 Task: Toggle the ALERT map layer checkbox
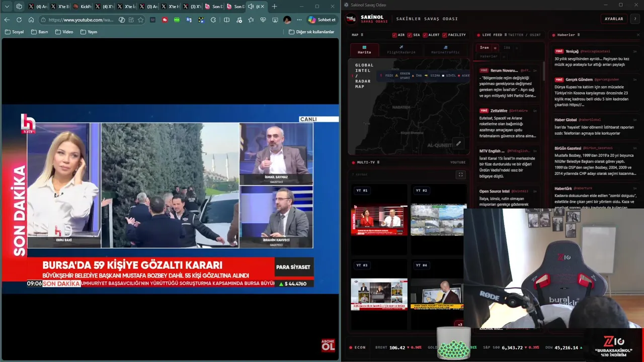[425, 35]
